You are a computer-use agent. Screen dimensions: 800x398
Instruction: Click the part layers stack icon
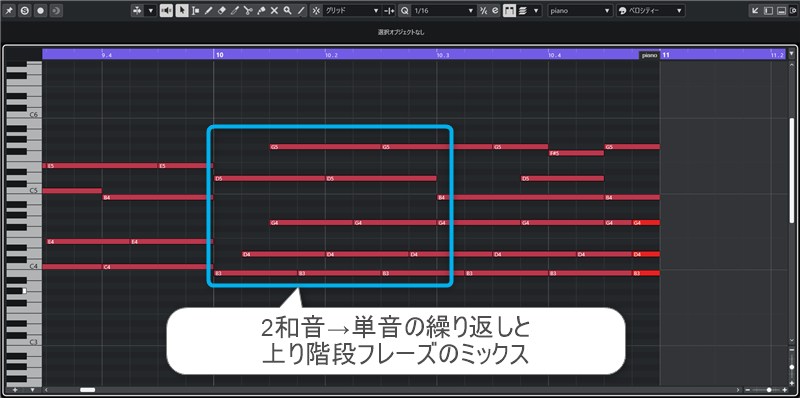pyautogui.click(x=522, y=11)
